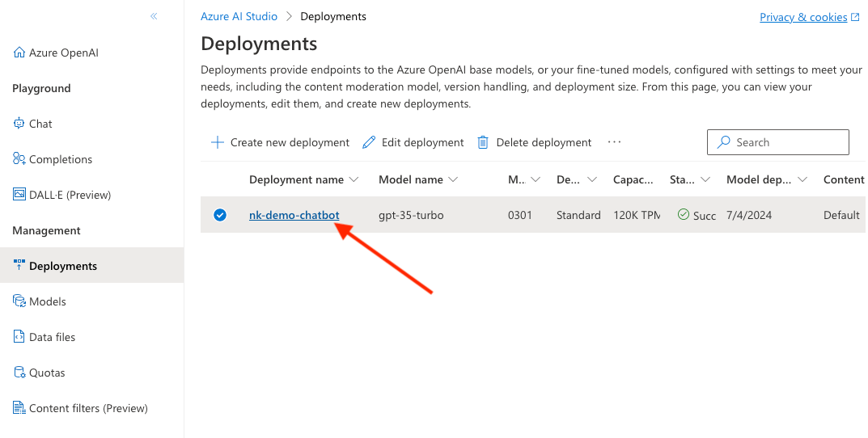Click the Deployments breadcrumb text

(333, 17)
